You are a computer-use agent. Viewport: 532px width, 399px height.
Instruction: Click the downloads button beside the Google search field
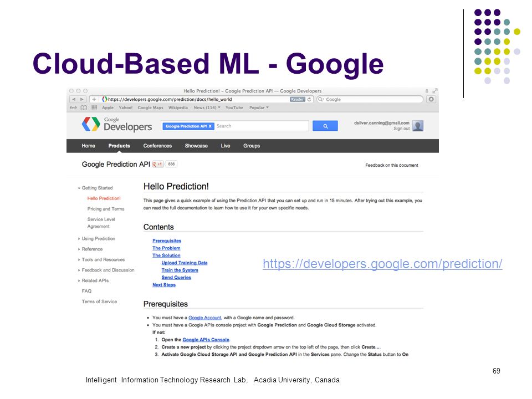pyautogui.click(x=431, y=99)
